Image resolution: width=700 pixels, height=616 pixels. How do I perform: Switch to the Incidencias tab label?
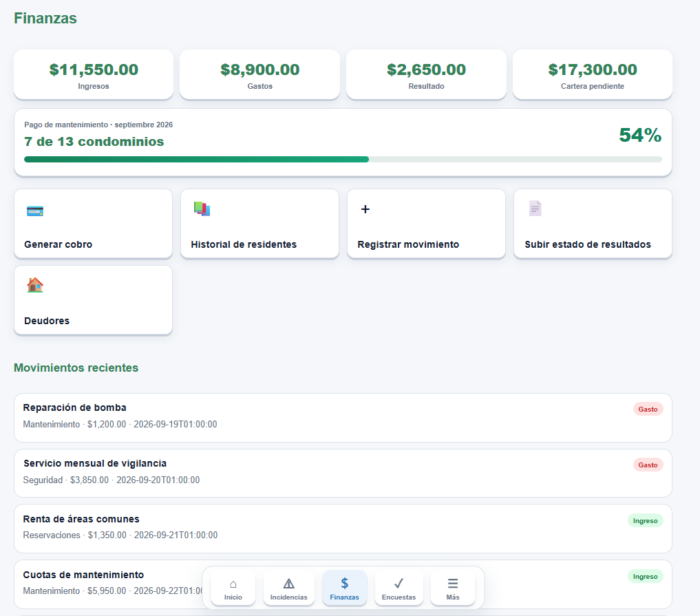(289, 597)
